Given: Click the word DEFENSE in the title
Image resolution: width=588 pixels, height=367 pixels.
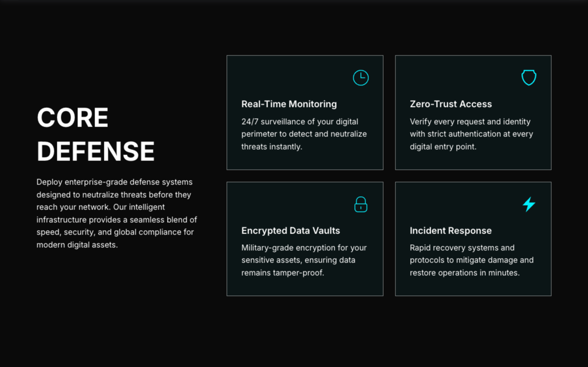Looking at the screenshot, I should [96, 151].
